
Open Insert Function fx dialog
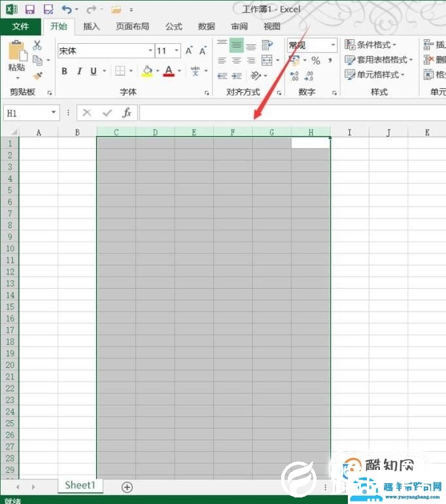tap(127, 113)
